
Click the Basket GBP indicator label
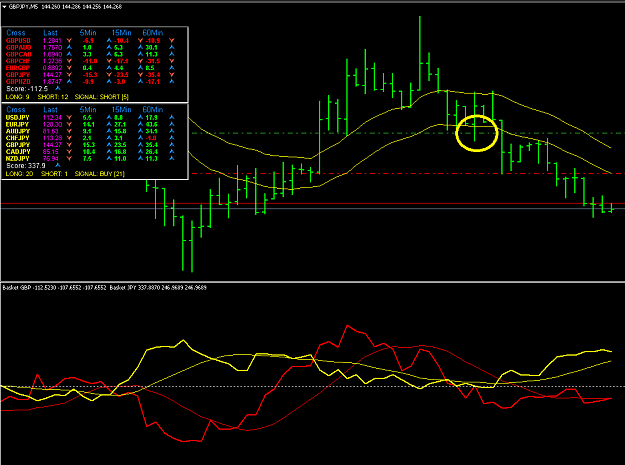click(x=17, y=288)
